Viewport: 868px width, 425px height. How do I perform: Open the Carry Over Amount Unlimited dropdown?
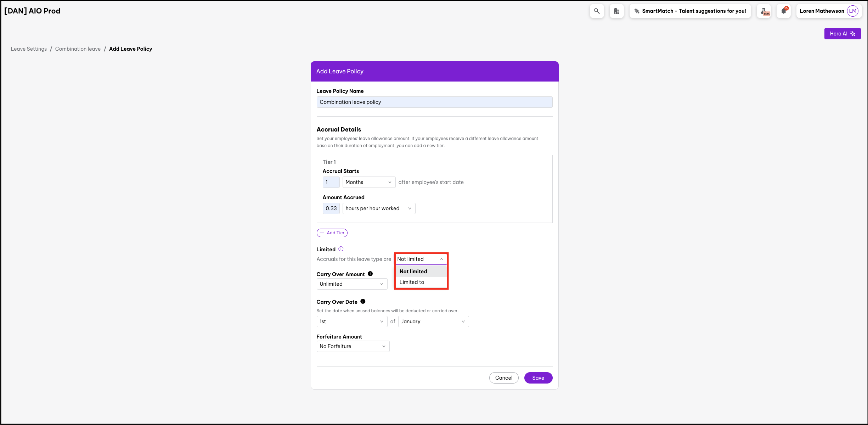pos(351,284)
